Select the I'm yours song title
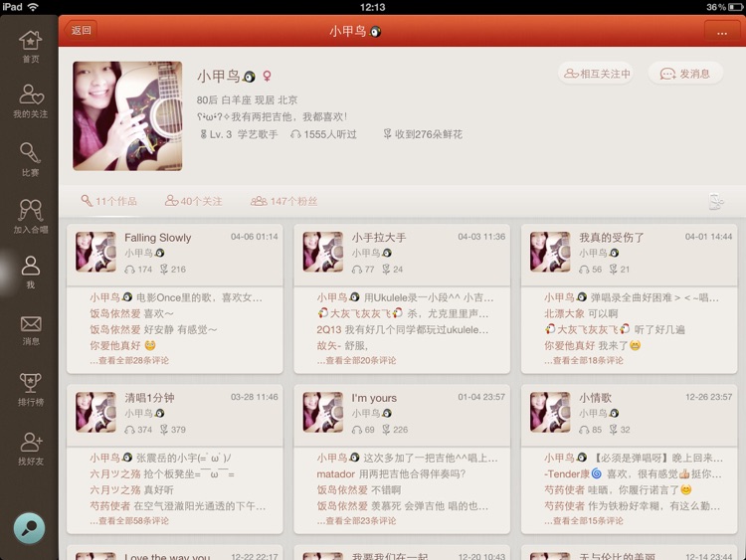The height and width of the screenshot is (560, 746). 374,398
